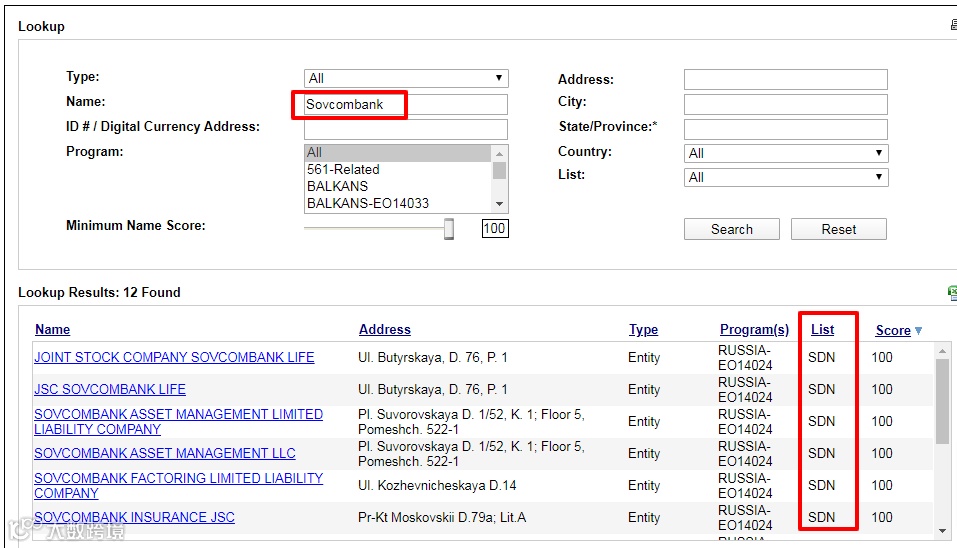Sort results by Score column
Viewport: 957px width, 548px height.
point(893,330)
